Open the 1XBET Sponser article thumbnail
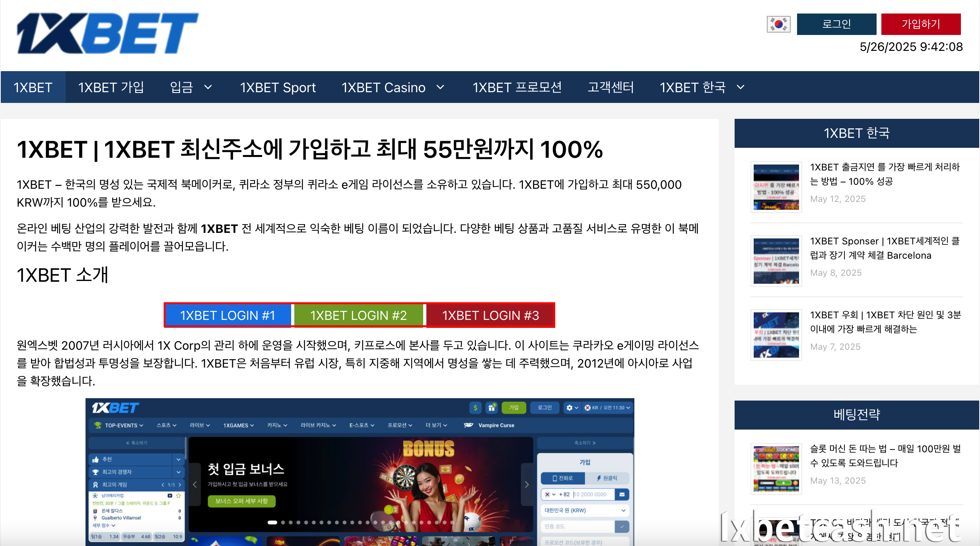 click(776, 261)
